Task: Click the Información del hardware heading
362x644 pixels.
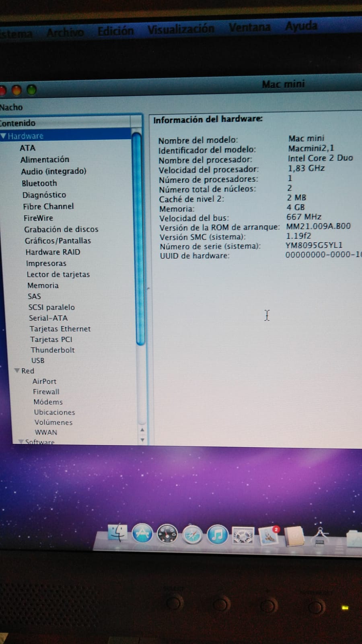Action: point(208,120)
